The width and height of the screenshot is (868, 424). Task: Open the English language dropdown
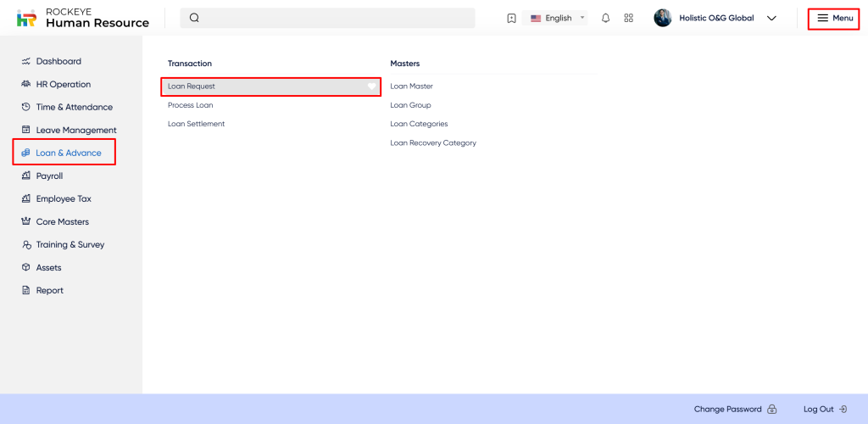(x=558, y=18)
